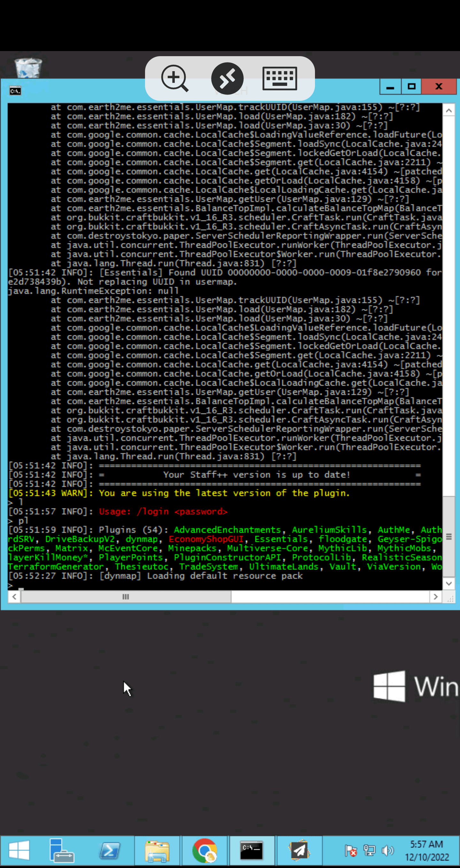Open the Action Center flag icon
460x868 pixels.
click(x=351, y=850)
